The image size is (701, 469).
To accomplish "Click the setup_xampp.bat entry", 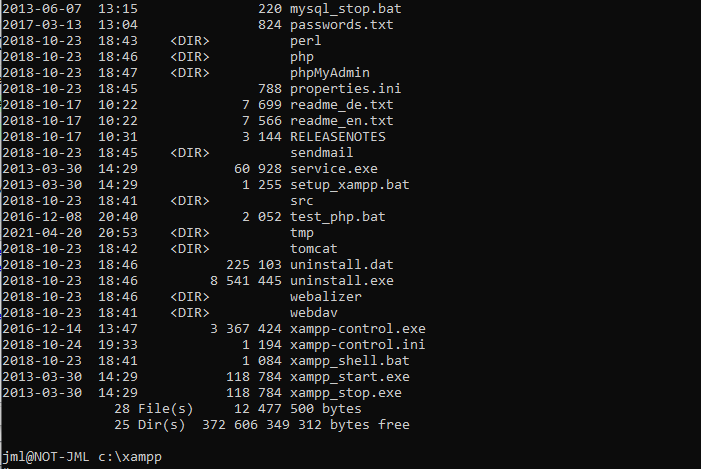I will click(x=350, y=185).
